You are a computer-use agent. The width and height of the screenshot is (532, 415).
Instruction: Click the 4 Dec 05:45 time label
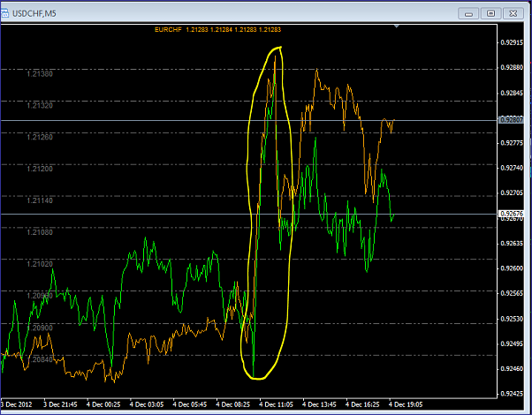click(x=191, y=404)
